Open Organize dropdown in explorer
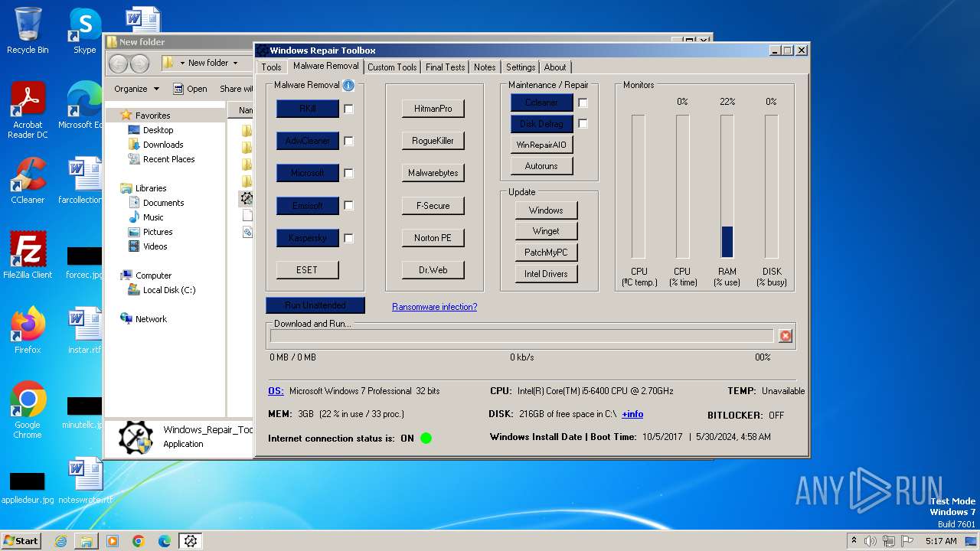Image resolution: width=980 pixels, height=551 pixels. click(137, 89)
